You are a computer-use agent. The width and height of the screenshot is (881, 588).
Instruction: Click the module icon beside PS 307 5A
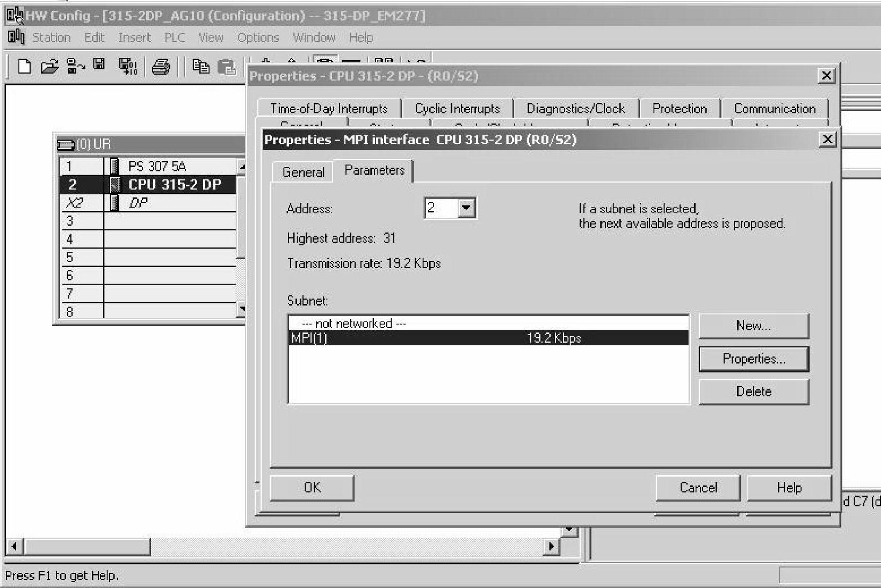(x=114, y=166)
